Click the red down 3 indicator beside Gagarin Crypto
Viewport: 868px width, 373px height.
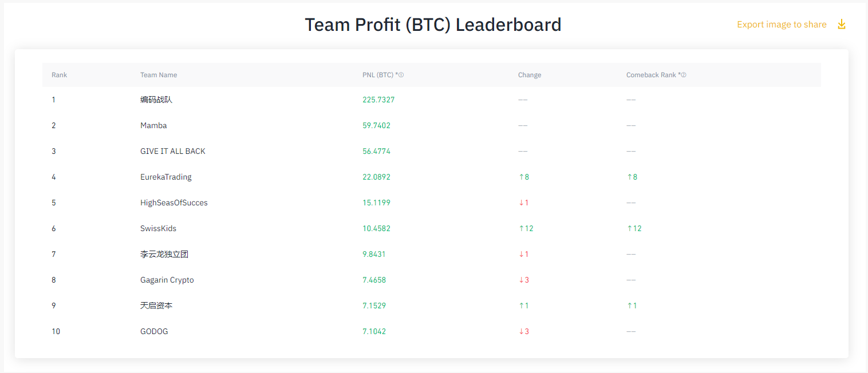click(x=524, y=280)
